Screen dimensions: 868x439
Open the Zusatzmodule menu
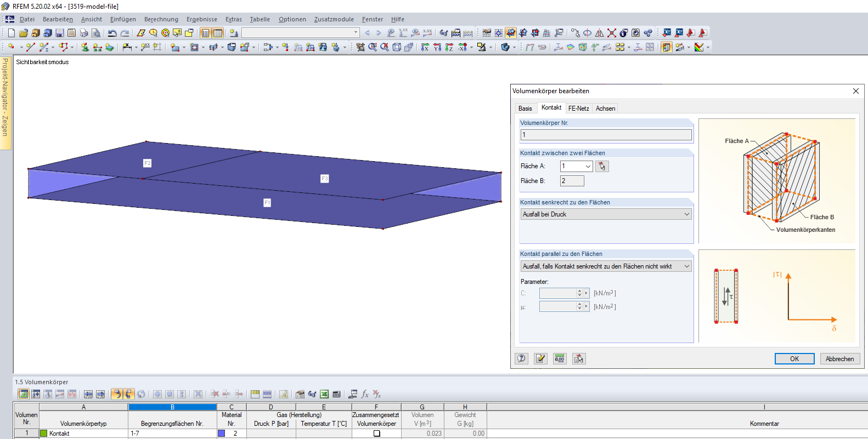tap(334, 19)
